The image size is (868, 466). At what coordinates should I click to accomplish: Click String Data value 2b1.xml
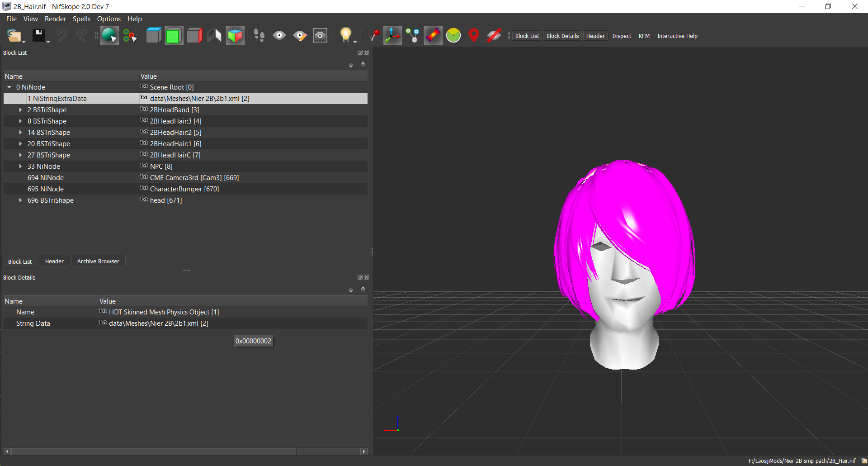159,323
